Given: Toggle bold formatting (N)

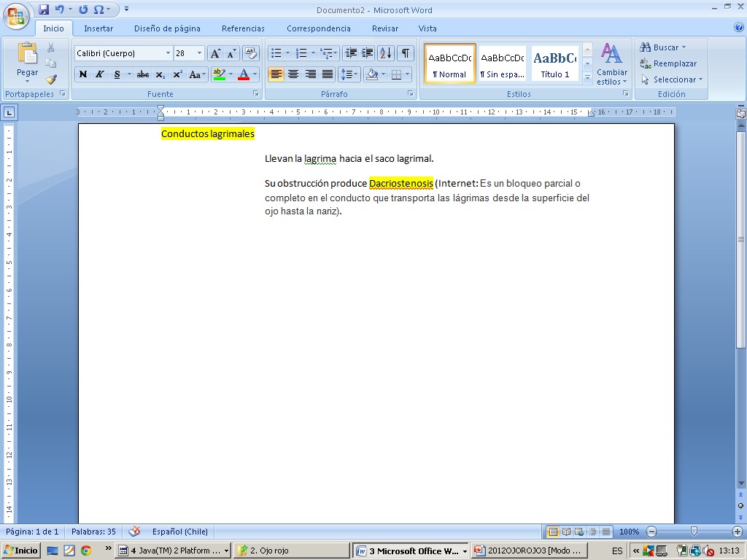Looking at the screenshot, I should (x=82, y=74).
